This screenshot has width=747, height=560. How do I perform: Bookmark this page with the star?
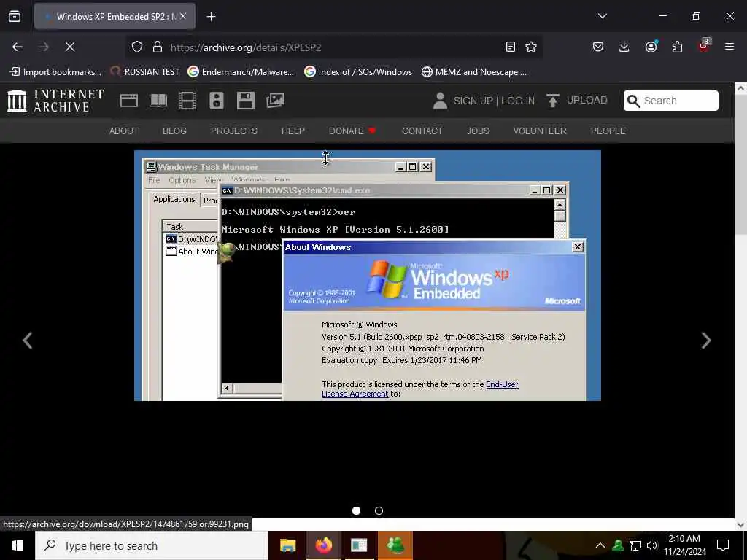pyautogui.click(x=531, y=47)
